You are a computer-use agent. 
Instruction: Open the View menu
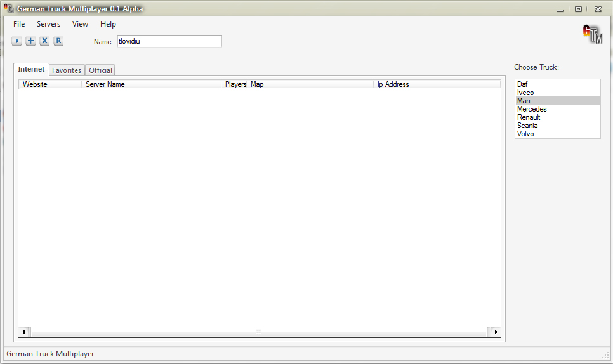coord(80,24)
